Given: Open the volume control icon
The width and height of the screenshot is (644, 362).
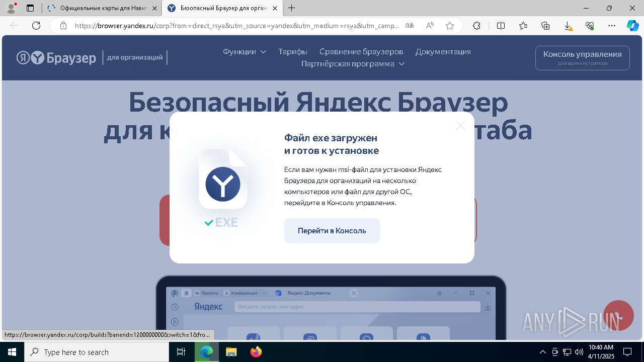Looking at the screenshot, I should (579, 352).
